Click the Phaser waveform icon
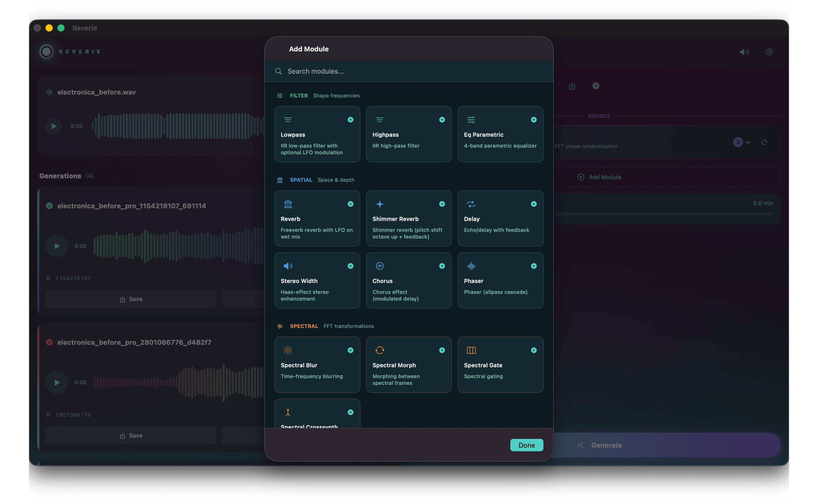Screen dimensions: 818x504 471,266
